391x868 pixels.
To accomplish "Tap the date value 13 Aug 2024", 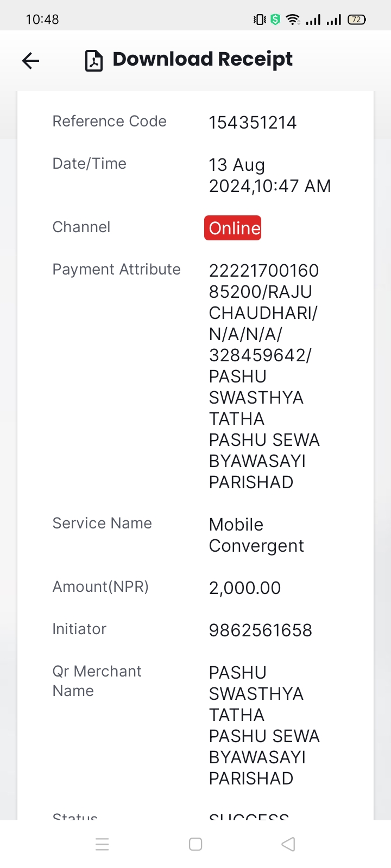I will click(x=270, y=175).
